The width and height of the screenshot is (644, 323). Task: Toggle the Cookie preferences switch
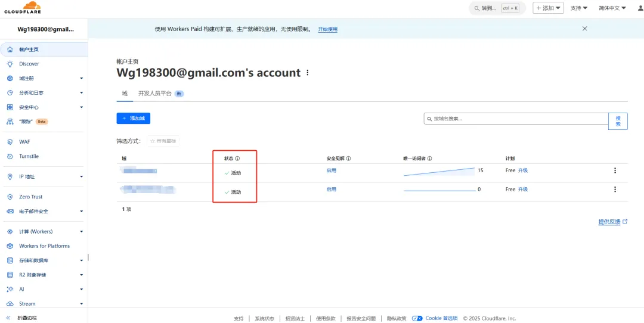coord(417,318)
